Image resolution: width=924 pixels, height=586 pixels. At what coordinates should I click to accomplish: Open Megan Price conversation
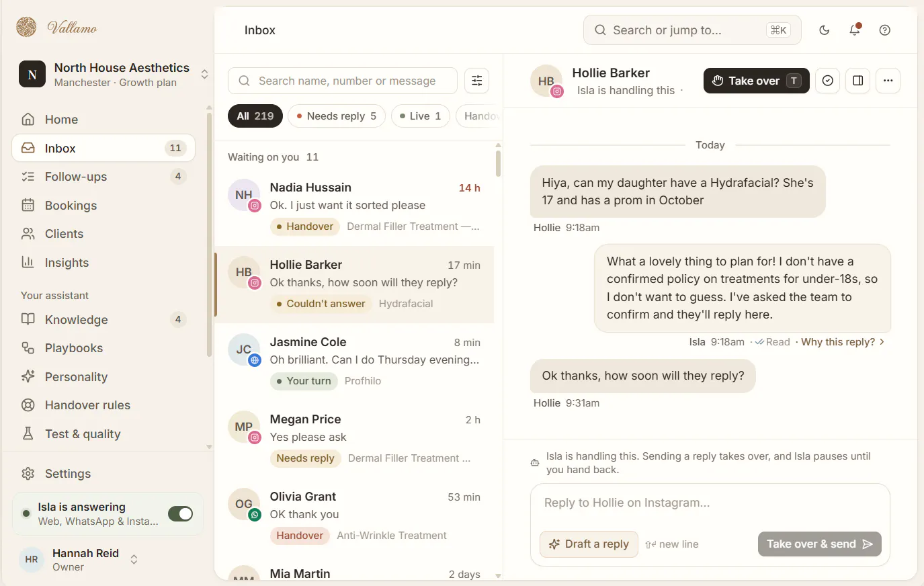pos(354,439)
